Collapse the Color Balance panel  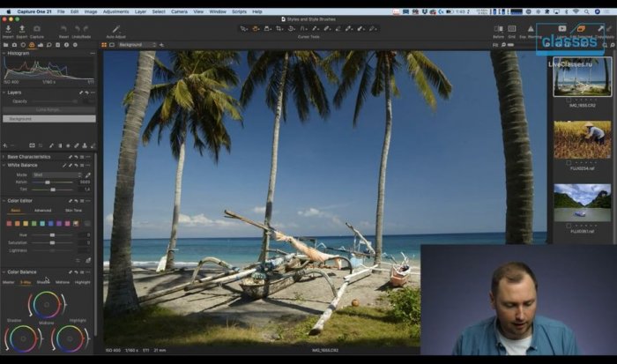click(x=4, y=272)
